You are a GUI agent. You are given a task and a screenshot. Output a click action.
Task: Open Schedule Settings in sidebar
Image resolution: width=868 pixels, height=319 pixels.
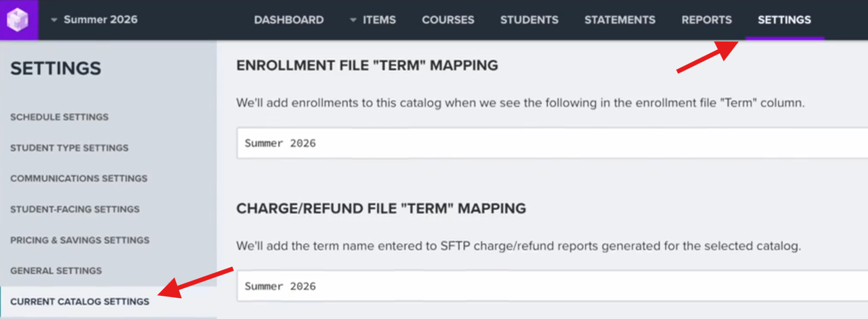tap(59, 117)
